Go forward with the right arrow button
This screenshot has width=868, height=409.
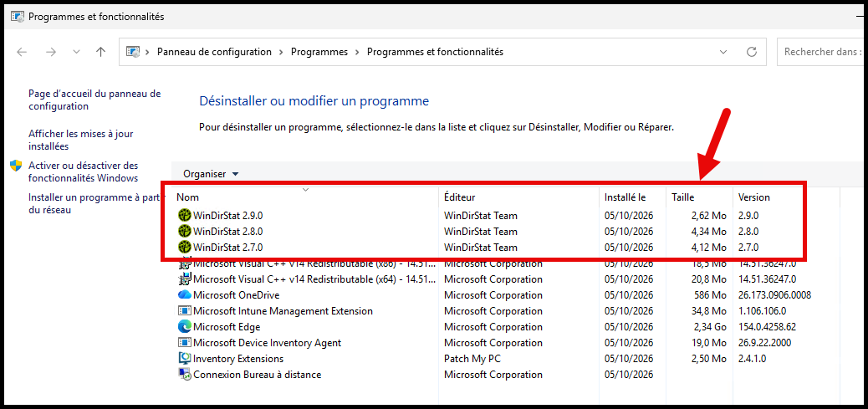point(51,52)
